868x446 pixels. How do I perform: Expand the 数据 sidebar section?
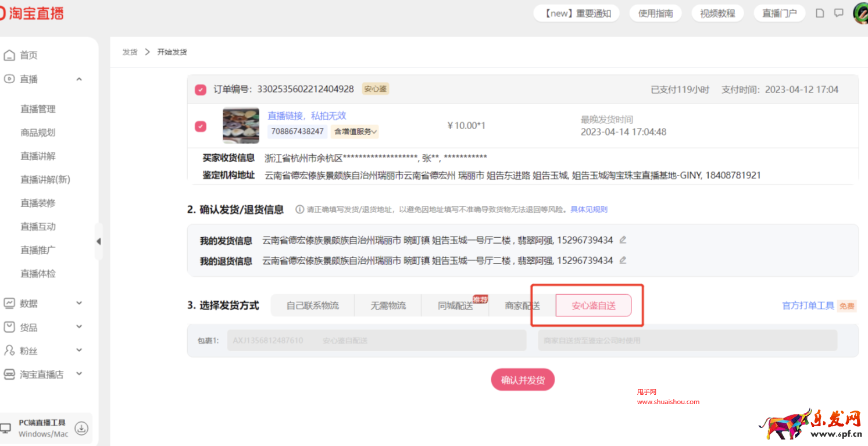[x=79, y=303]
